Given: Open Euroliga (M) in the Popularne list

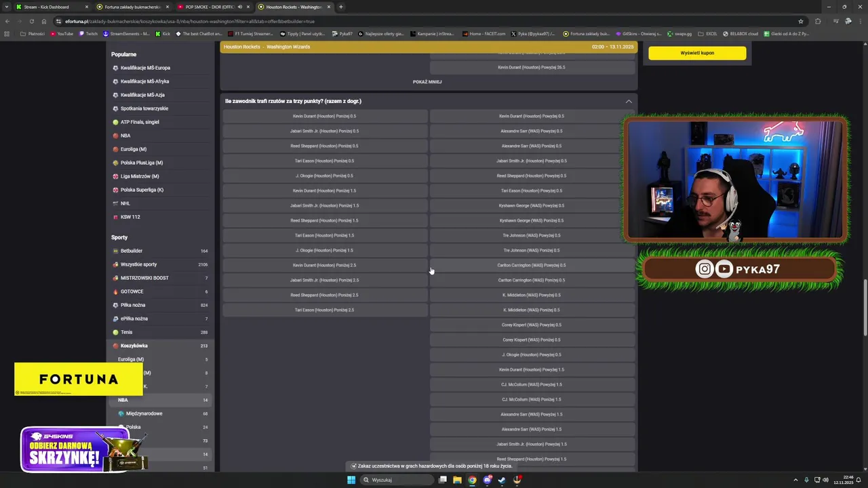Looking at the screenshot, I should (161, 149).
